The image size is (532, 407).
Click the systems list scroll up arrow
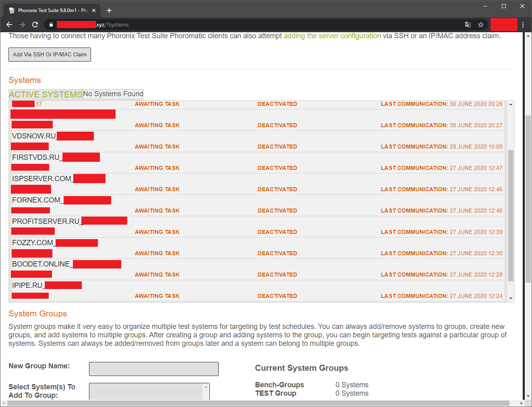click(x=511, y=104)
